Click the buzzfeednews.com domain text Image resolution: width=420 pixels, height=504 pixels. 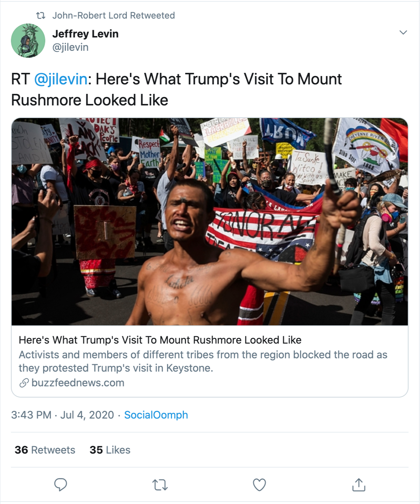pos(78,383)
